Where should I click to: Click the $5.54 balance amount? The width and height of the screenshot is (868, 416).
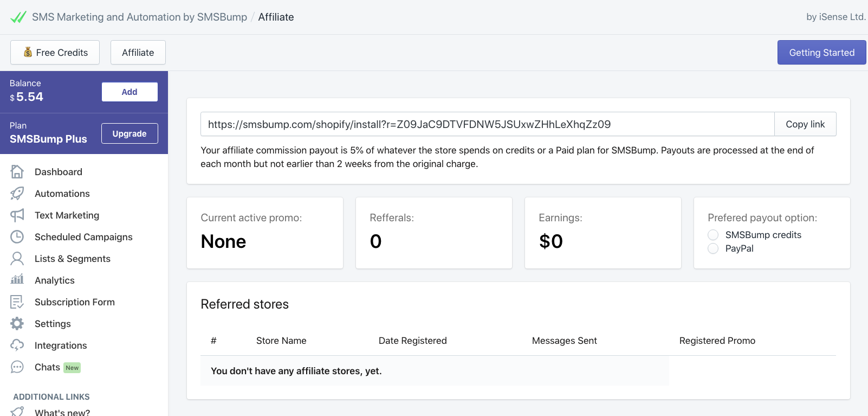click(27, 97)
